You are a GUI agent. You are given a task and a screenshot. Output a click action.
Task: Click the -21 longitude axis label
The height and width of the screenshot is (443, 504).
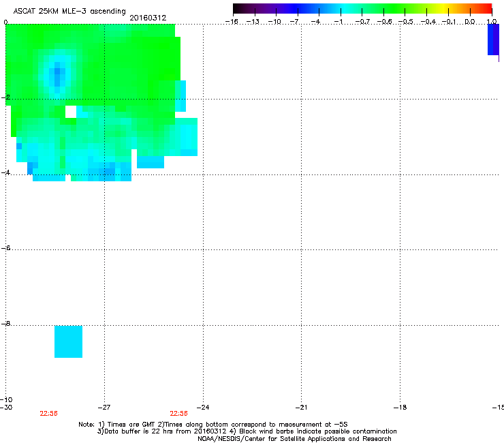pyautogui.click(x=301, y=408)
